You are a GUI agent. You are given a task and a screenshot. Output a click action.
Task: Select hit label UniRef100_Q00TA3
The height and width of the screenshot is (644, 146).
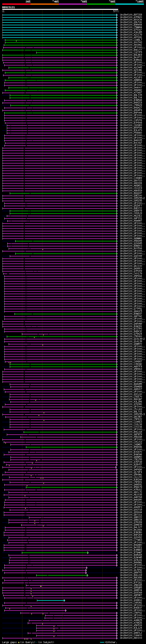[x=131, y=42]
